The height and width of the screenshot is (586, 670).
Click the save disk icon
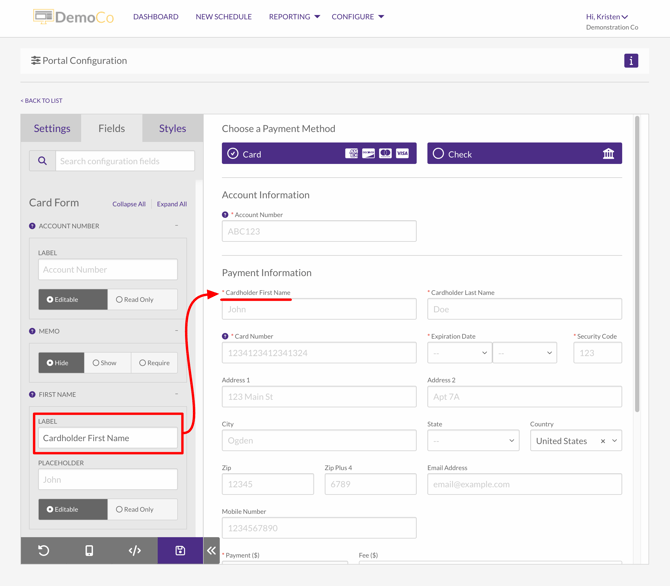click(180, 550)
